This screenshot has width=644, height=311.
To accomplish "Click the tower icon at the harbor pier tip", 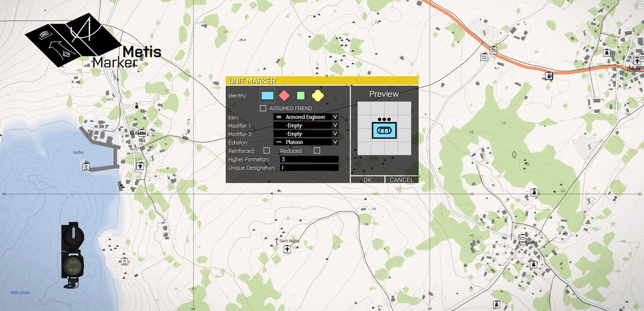I will 86,167.
